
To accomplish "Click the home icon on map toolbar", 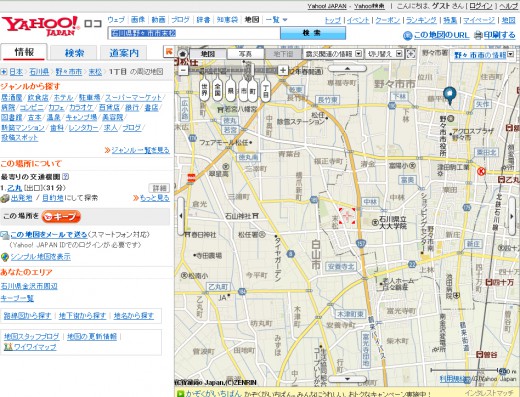I will (x=182, y=54).
